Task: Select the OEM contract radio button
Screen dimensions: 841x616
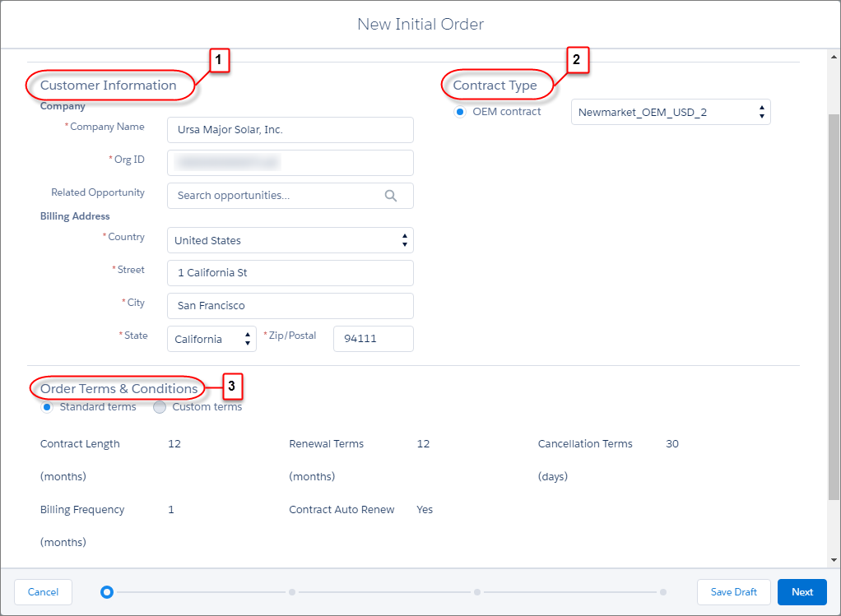Action: [460, 112]
